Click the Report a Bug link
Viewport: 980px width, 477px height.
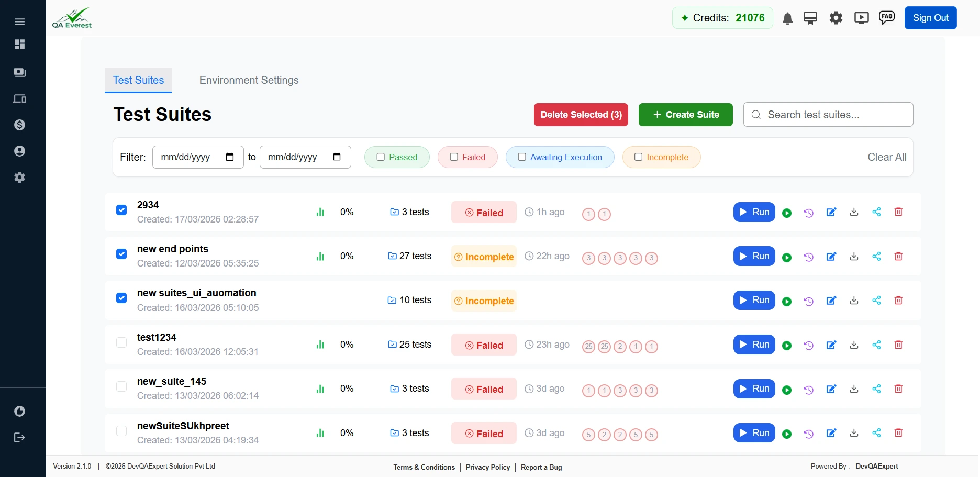click(x=541, y=467)
